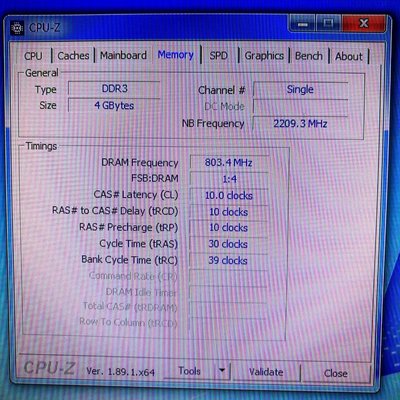The height and width of the screenshot is (400, 400).
Task: Click the DRAM Frequency value field
Action: click(229, 163)
